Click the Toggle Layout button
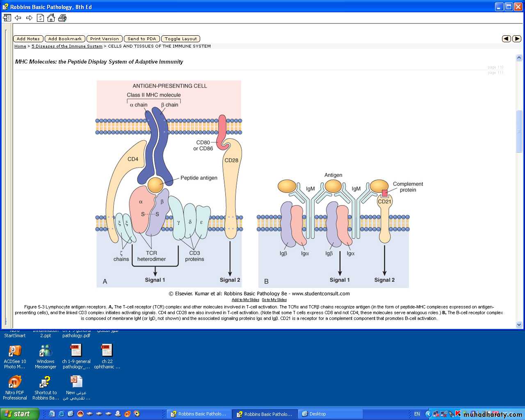Screen dimensions: 525x420 [180, 39]
